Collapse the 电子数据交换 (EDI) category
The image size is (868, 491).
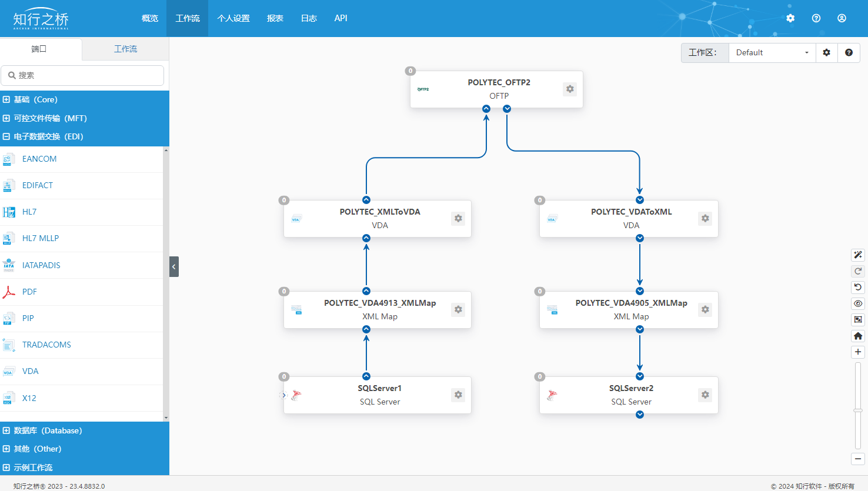(x=6, y=136)
